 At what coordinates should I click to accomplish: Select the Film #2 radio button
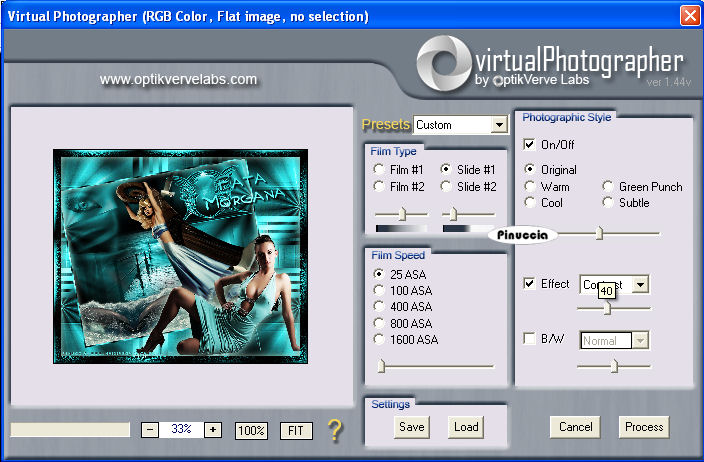coord(378,186)
